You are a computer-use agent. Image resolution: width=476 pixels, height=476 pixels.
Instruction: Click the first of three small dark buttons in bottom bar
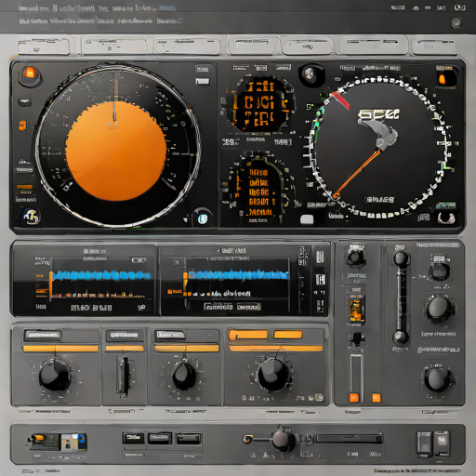pos(133,438)
